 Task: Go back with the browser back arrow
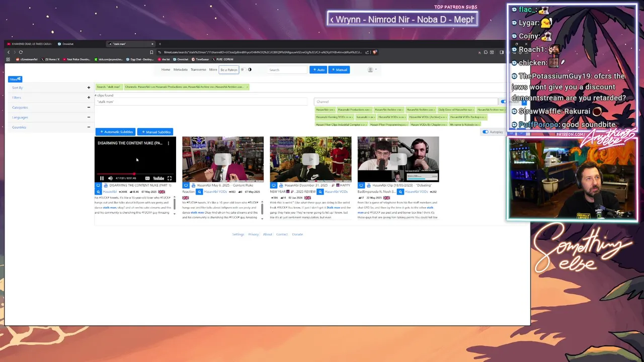coord(9,52)
